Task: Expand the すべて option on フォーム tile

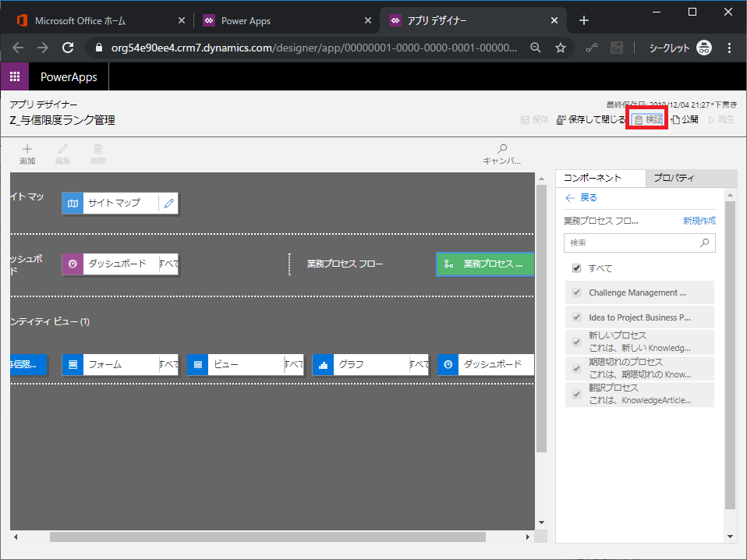Action: (x=168, y=364)
